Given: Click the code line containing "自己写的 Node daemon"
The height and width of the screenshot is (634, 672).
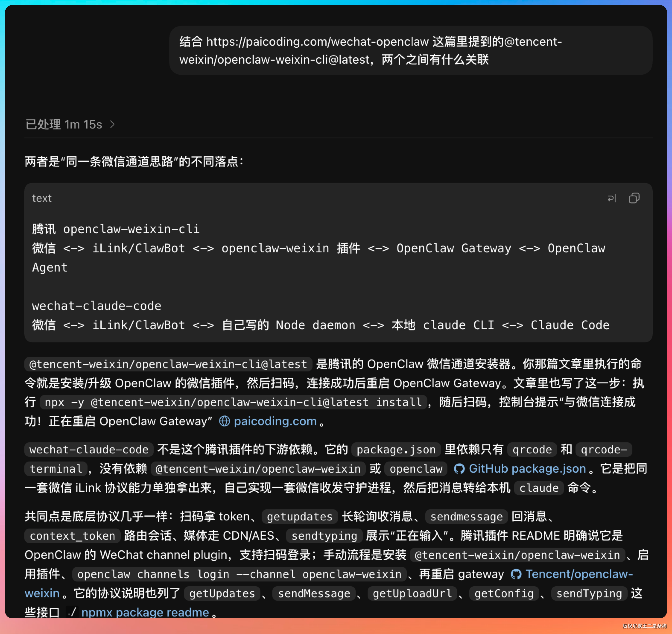Looking at the screenshot, I should pyautogui.click(x=321, y=325).
